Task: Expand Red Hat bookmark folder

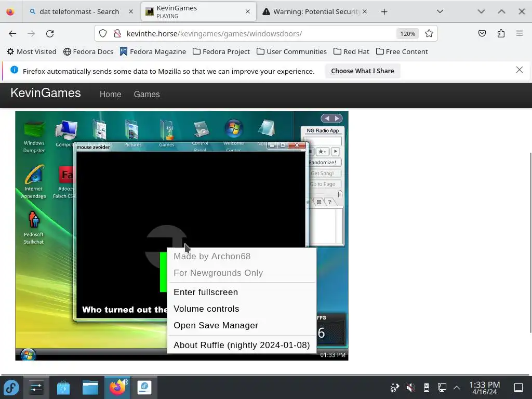Action: [x=351, y=51]
